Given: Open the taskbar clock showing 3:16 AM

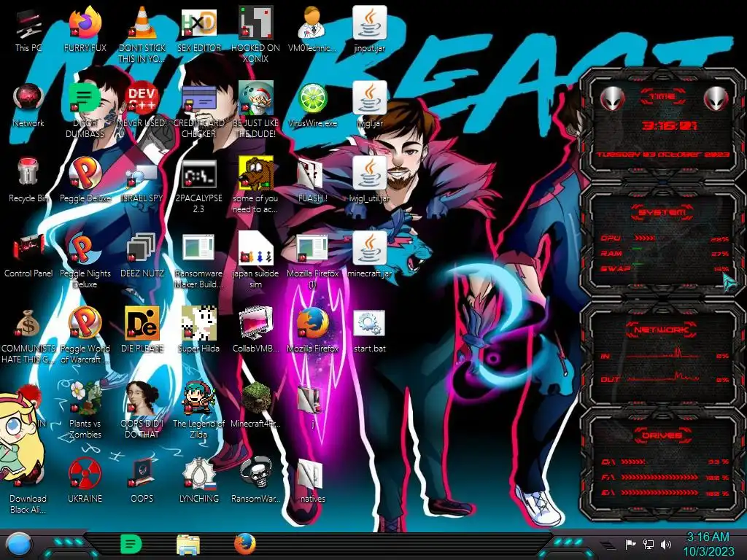Looking at the screenshot, I should pos(708,544).
